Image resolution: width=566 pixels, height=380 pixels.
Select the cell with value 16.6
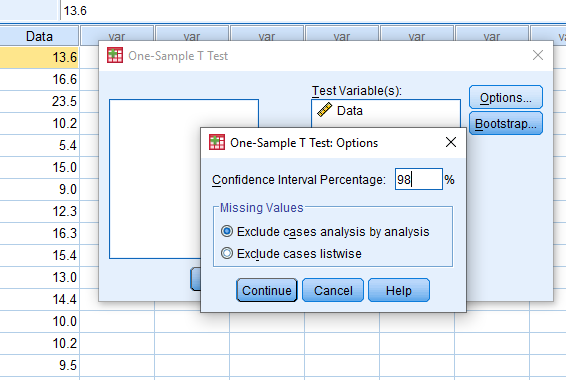pos(39,79)
